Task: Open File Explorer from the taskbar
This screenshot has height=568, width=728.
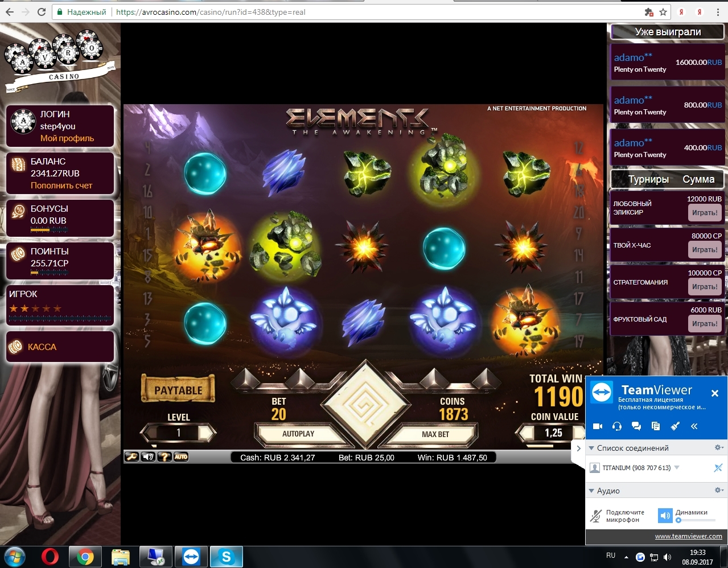Action: [x=121, y=557]
